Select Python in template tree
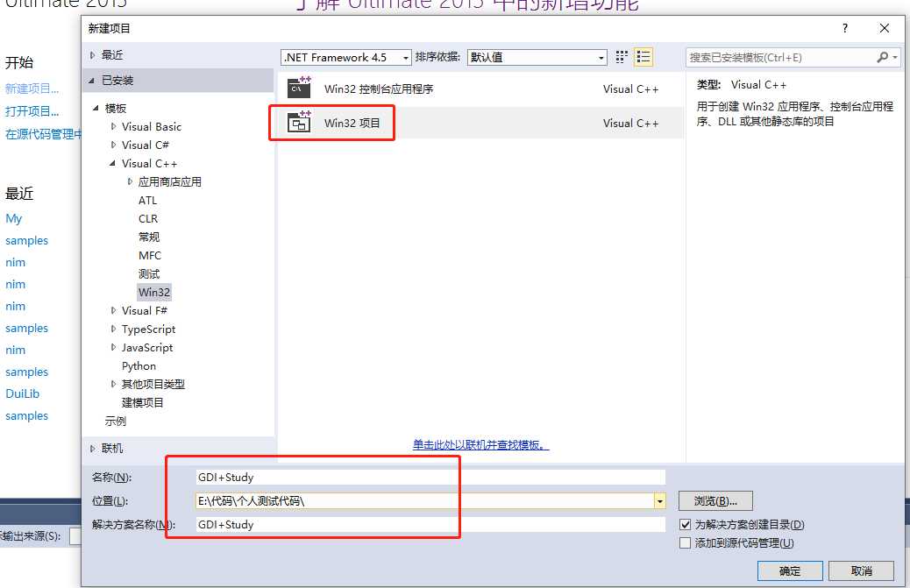 139,366
